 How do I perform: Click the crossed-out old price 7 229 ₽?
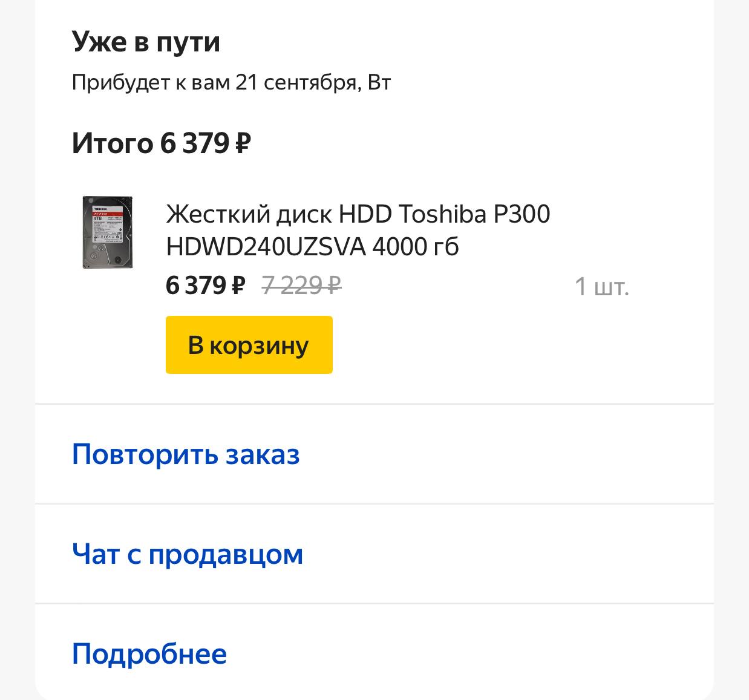point(302,285)
